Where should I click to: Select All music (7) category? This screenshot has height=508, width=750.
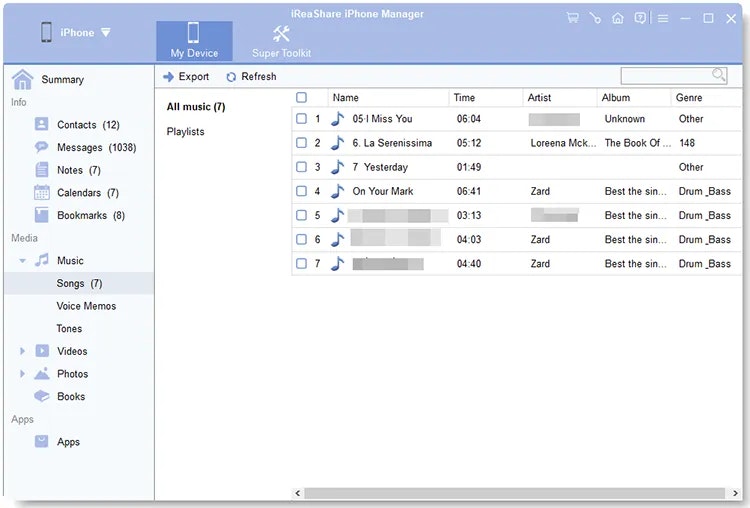pyautogui.click(x=196, y=107)
